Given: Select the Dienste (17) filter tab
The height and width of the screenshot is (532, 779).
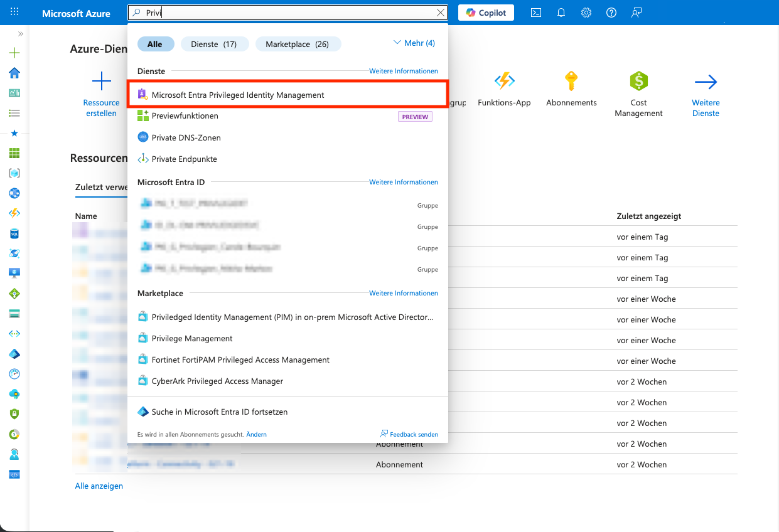Looking at the screenshot, I should pyautogui.click(x=215, y=44).
